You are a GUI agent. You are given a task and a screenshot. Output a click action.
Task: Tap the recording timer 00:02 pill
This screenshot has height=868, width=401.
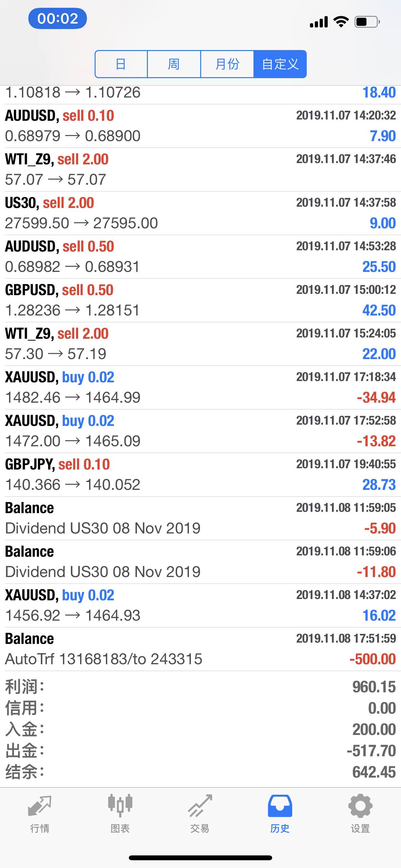(57, 18)
